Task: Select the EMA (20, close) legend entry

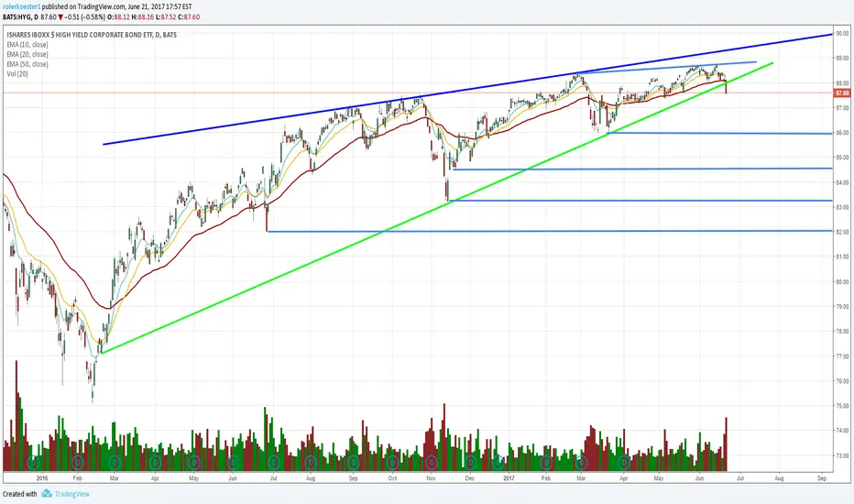Action: [x=27, y=54]
